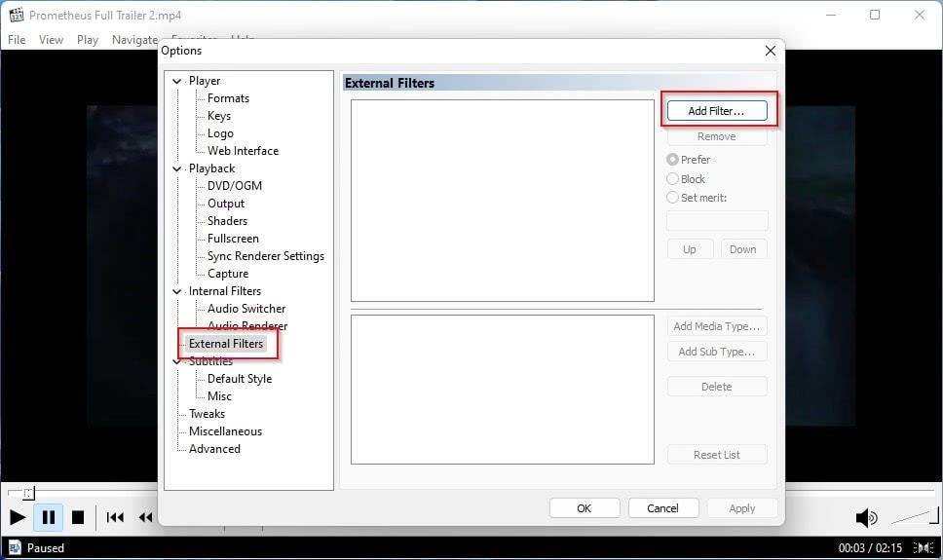Click the merit value input field
The height and width of the screenshot is (560, 943).
pyautogui.click(x=717, y=221)
